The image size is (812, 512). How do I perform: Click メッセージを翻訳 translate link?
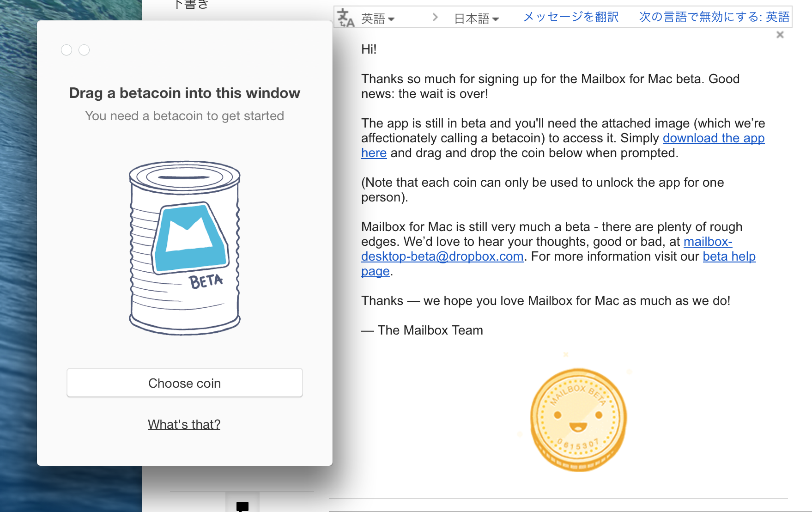[x=570, y=17]
